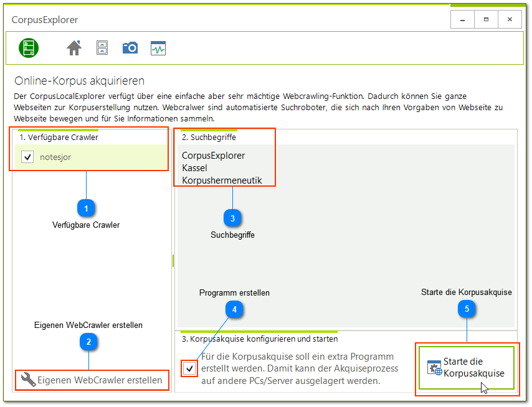
Task: Click the search term 'Kassel'
Action: click(x=194, y=168)
